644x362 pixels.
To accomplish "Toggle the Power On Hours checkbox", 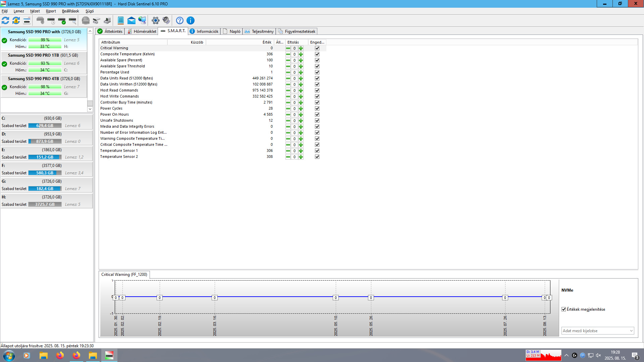I will 317,115.
